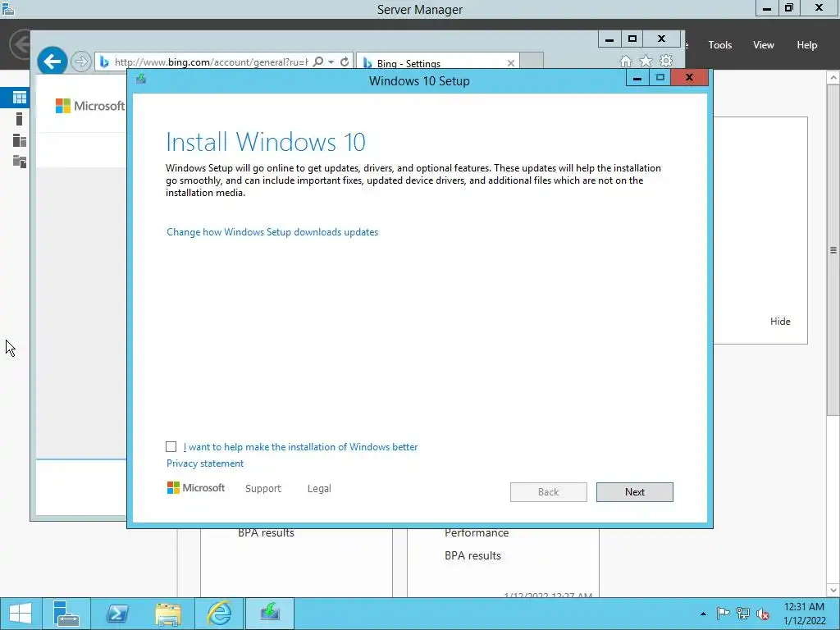Open File Explorer from the taskbar
840x630 pixels.
pyautogui.click(x=167, y=614)
